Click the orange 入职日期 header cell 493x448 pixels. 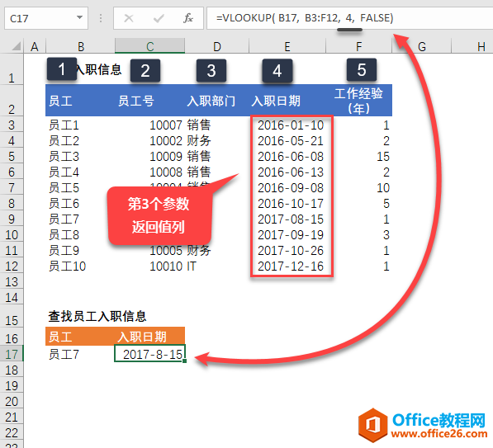click(150, 337)
